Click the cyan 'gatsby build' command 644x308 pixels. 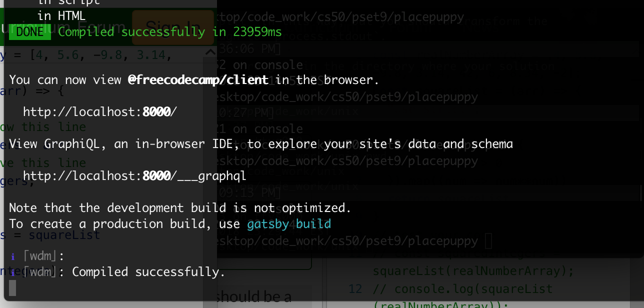pos(289,223)
